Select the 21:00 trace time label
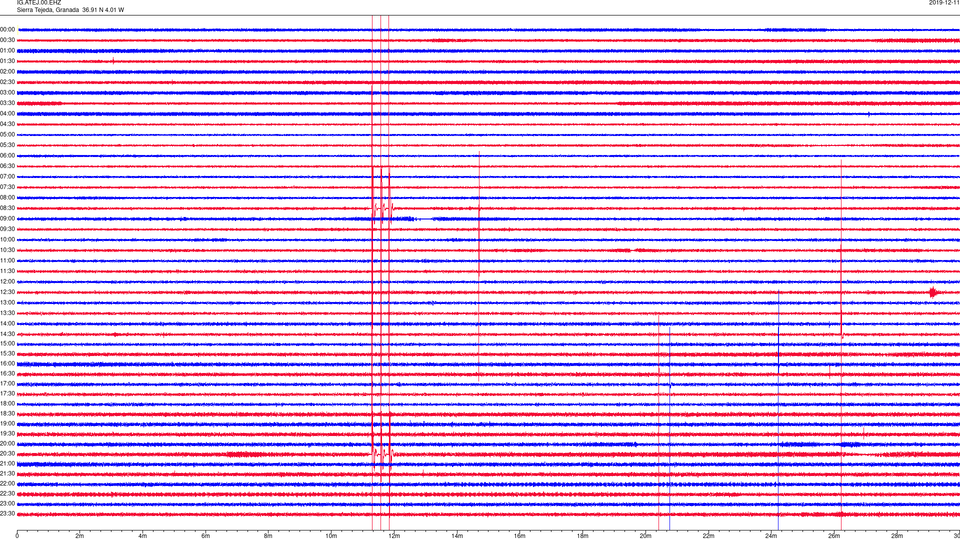This screenshot has height=540, width=960. 7,464
